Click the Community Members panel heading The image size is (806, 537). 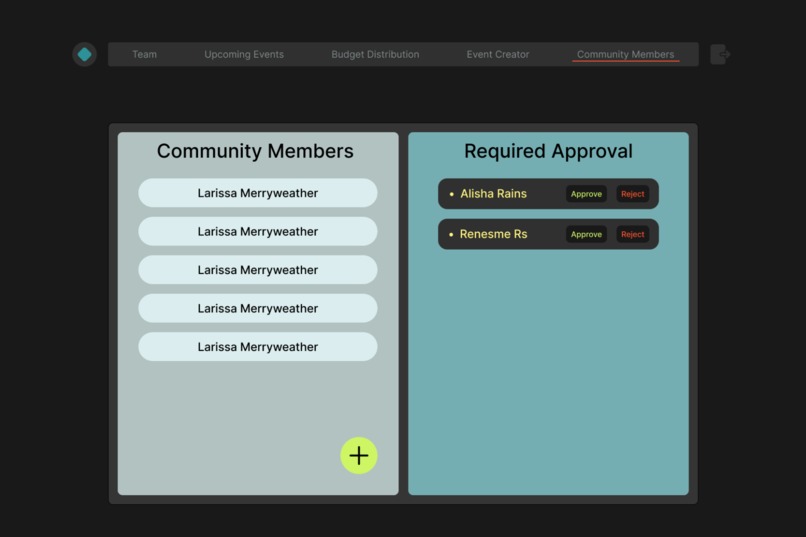coord(255,151)
